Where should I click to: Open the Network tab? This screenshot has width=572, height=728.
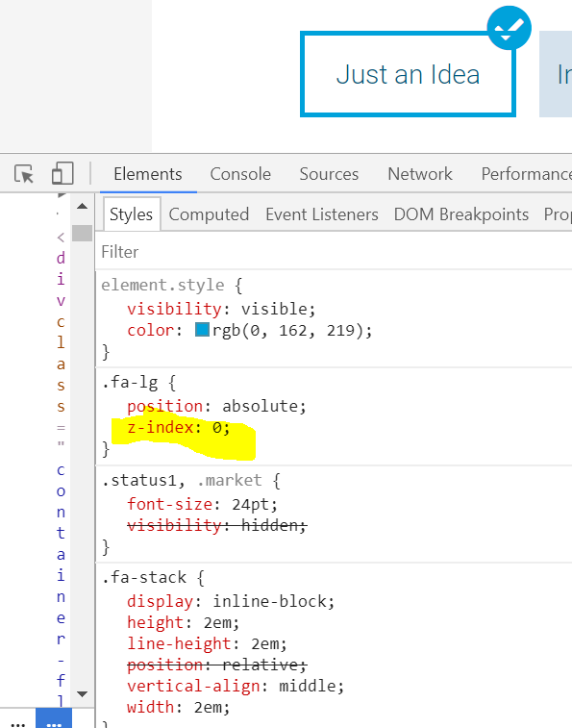pyautogui.click(x=420, y=174)
